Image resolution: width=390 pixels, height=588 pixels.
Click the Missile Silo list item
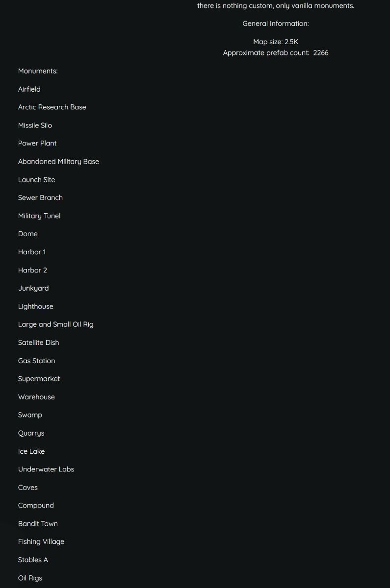[35, 125]
